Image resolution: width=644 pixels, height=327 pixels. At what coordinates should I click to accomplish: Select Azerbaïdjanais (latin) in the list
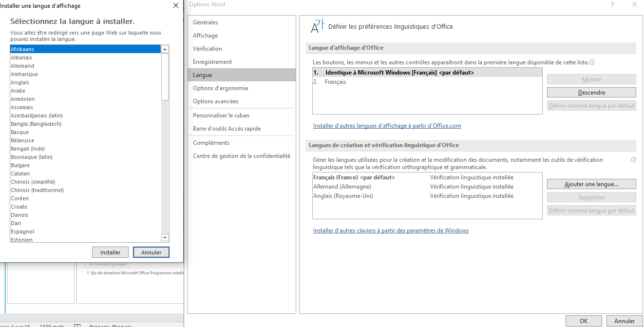coord(85,115)
